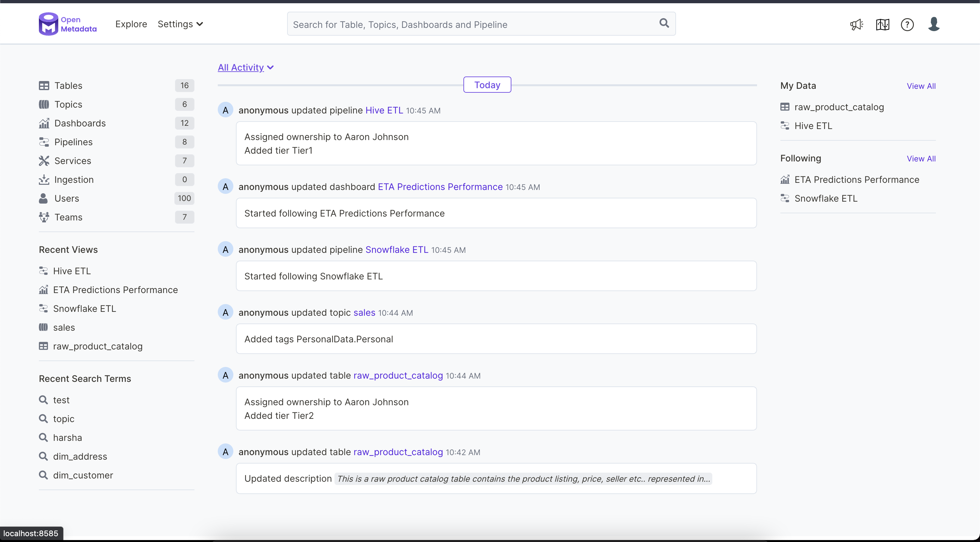The height and width of the screenshot is (542, 980).
Task: Open the user avatar menu
Action: click(934, 24)
